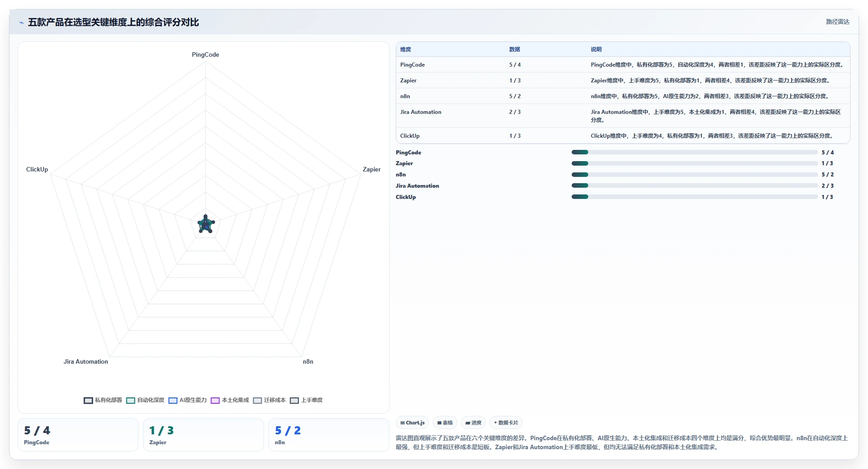Click the table's 2 / 3 value for Jira Automation
This screenshot has width=868, height=469.
pos(515,112)
